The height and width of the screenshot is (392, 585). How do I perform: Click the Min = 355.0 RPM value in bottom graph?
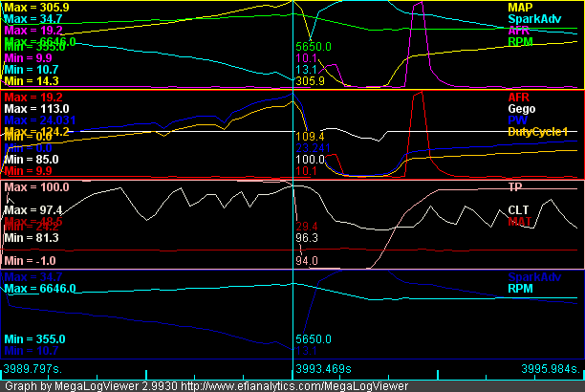(x=33, y=338)
